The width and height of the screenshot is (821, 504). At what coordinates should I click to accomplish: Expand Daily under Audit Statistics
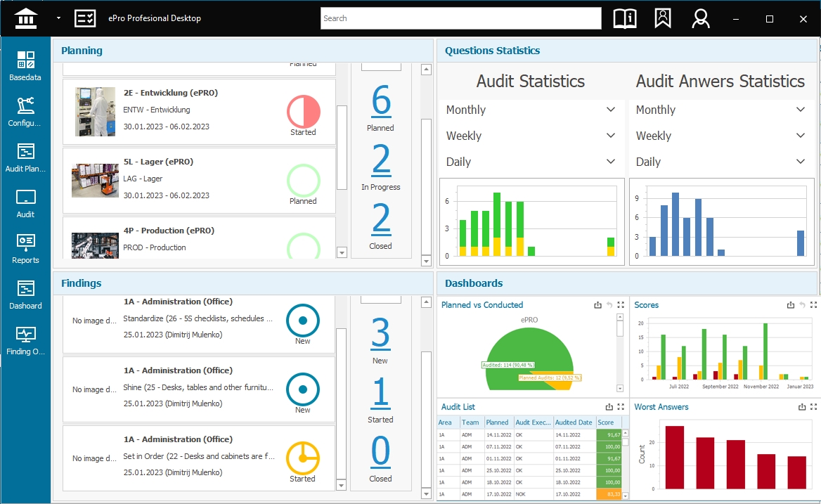coord(611,162)
